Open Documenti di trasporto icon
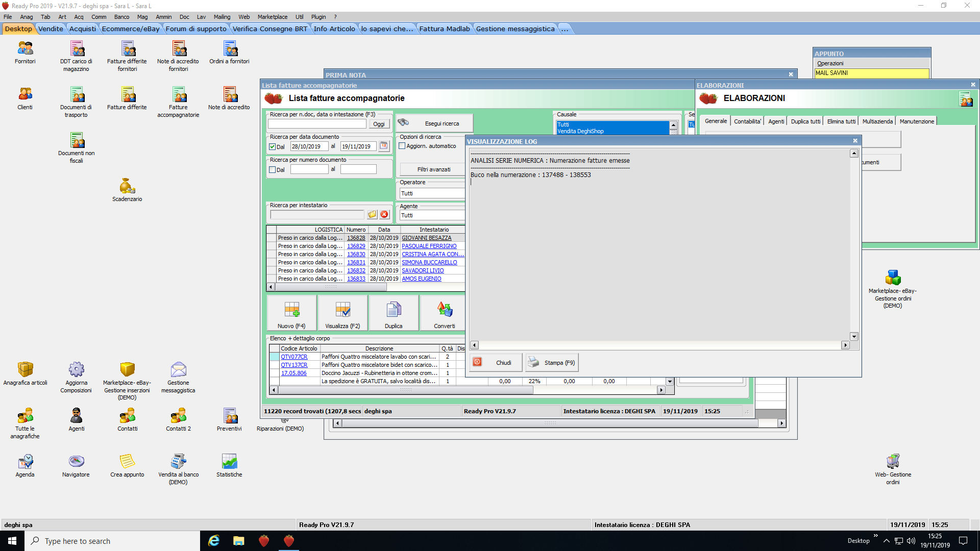Screen dimensions: 980x551 click(x=76, y=102)
